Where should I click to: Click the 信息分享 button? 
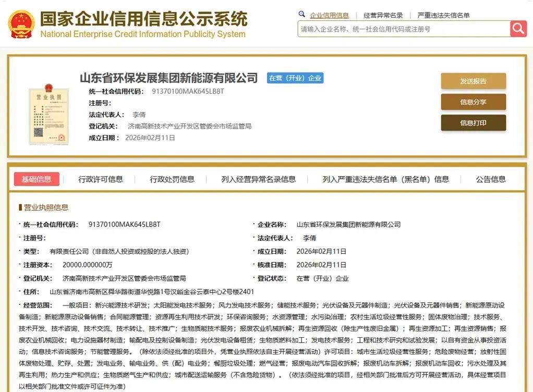(473, 103)
